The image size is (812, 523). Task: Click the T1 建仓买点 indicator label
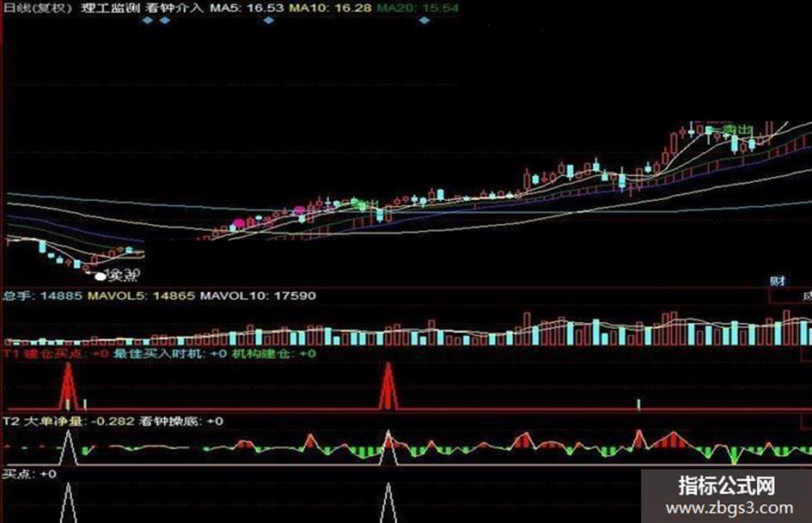[x=56, y=354]
